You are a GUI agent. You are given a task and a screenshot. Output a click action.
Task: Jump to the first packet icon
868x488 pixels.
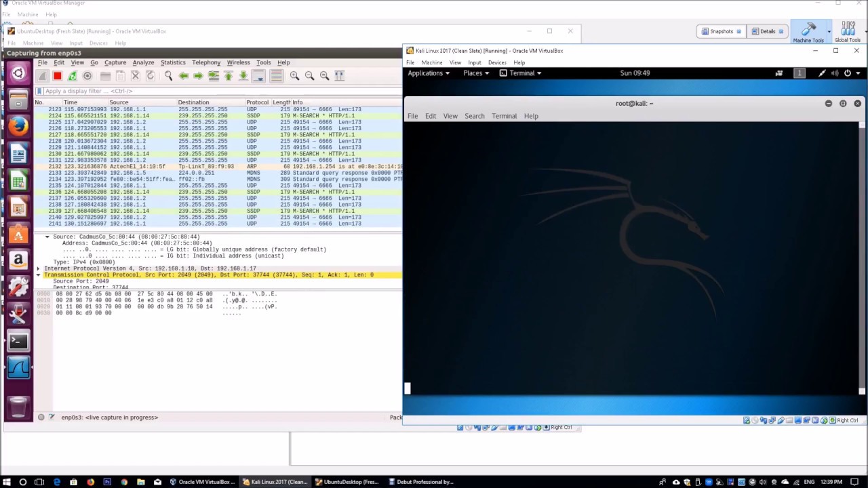click(x=229, y=76)
